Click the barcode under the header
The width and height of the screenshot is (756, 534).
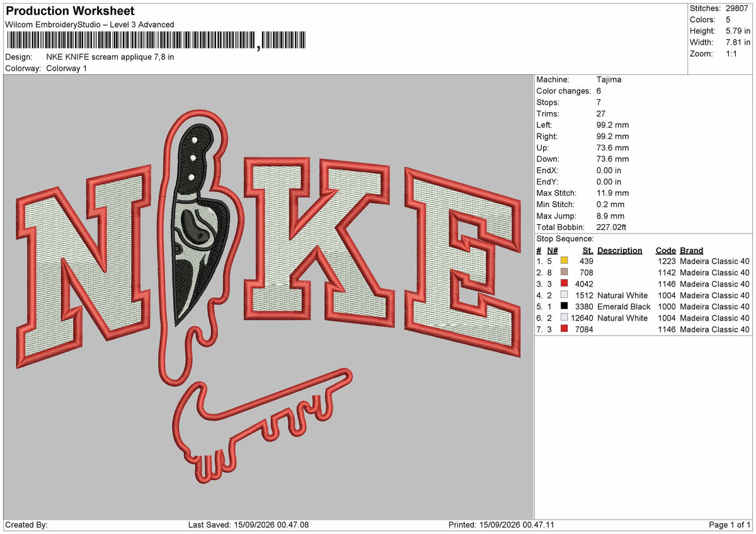tap(156, 41)
